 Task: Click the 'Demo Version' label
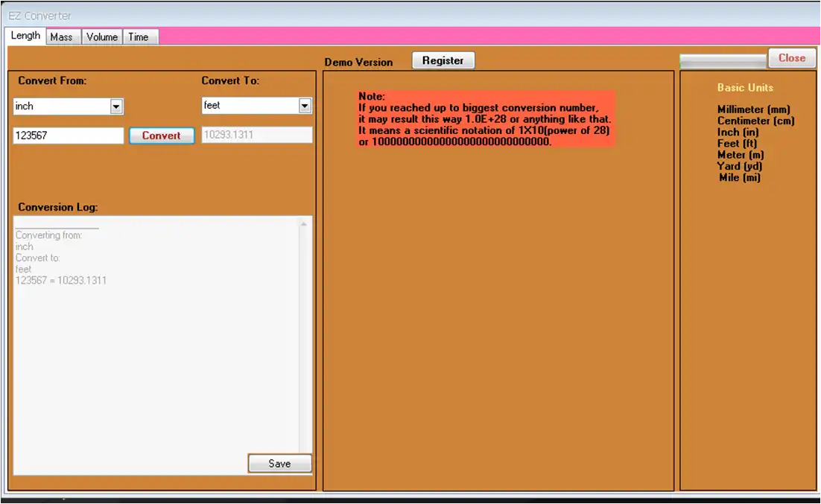coord(358,63)
